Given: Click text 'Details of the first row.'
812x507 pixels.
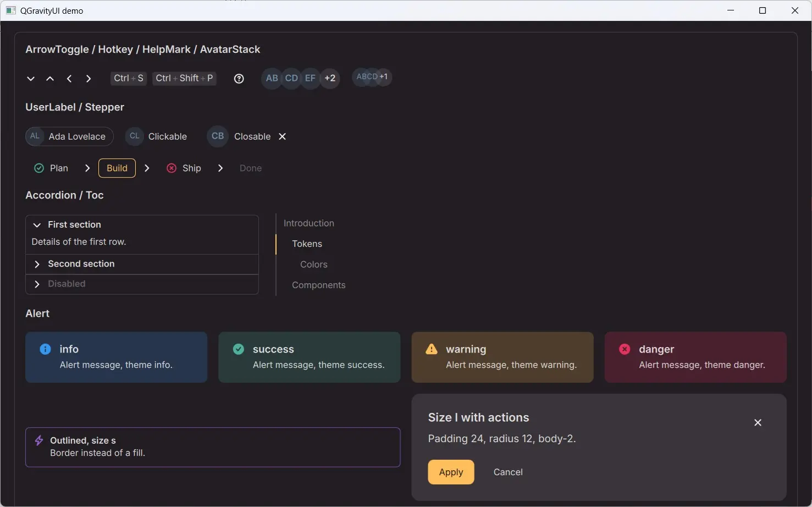Looking at the screenshot, I should (x=79, y=242).
